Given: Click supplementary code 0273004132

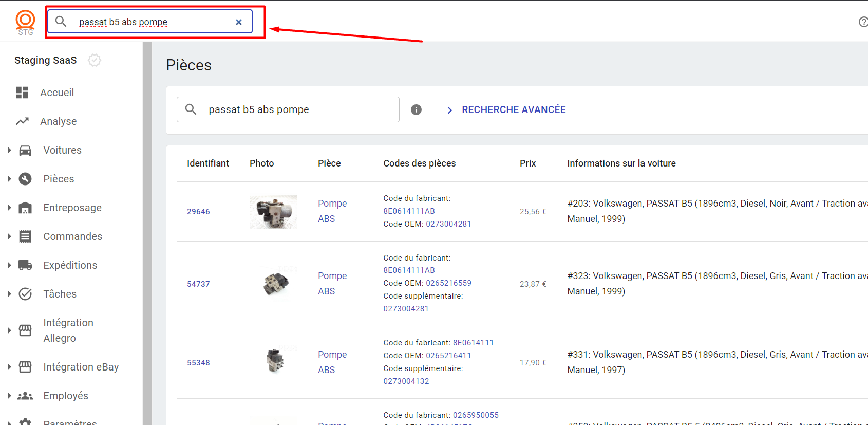Looking at the screenshot, I should pyautogui.click(x=406, y=381).
